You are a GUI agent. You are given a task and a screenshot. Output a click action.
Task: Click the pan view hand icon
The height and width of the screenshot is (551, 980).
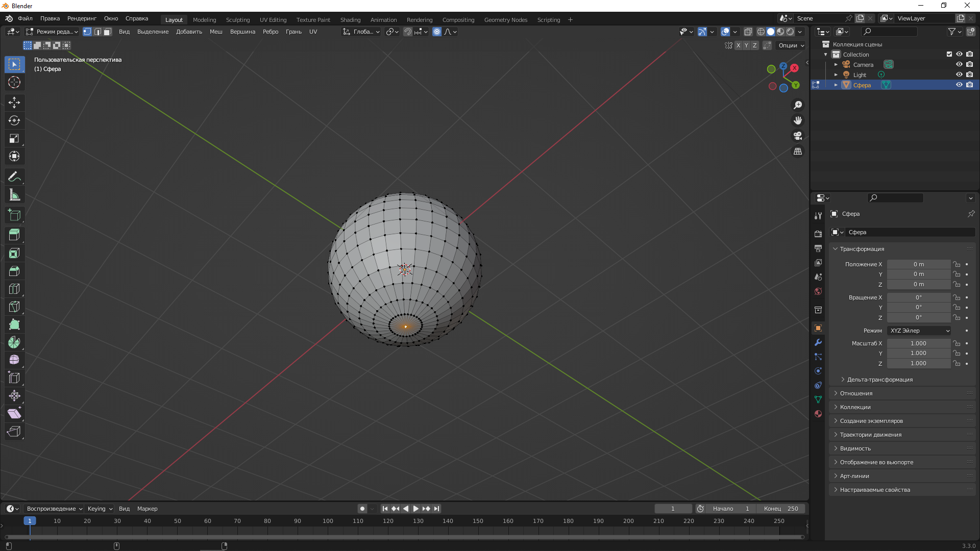(x=798, y=120)
